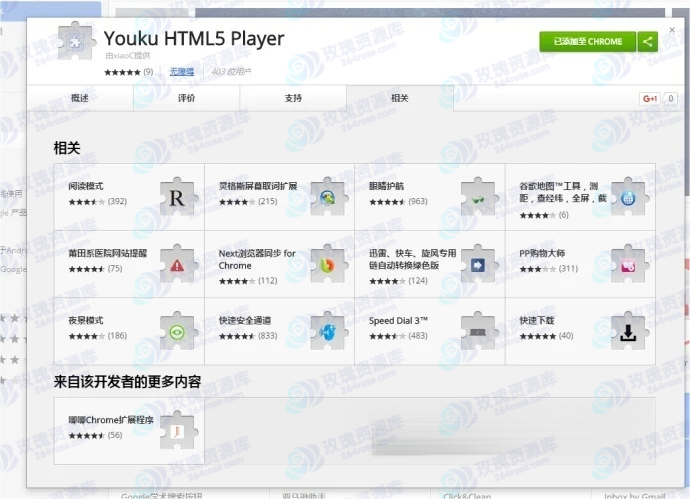Click the 由xiaoC提供 author text
Image resolution: width=690 pixels, height=499 pixels.
[128, 55]
